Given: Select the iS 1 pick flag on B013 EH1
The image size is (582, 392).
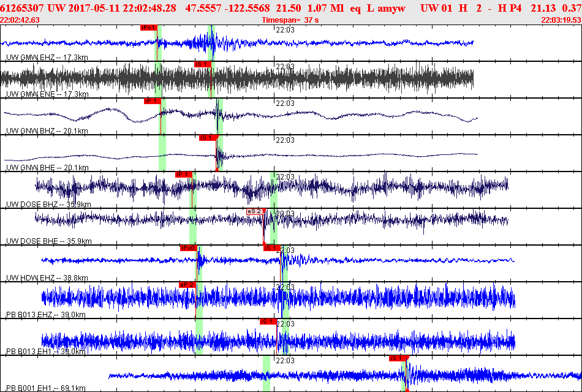Looking at the screenshot, I should 268,322.
